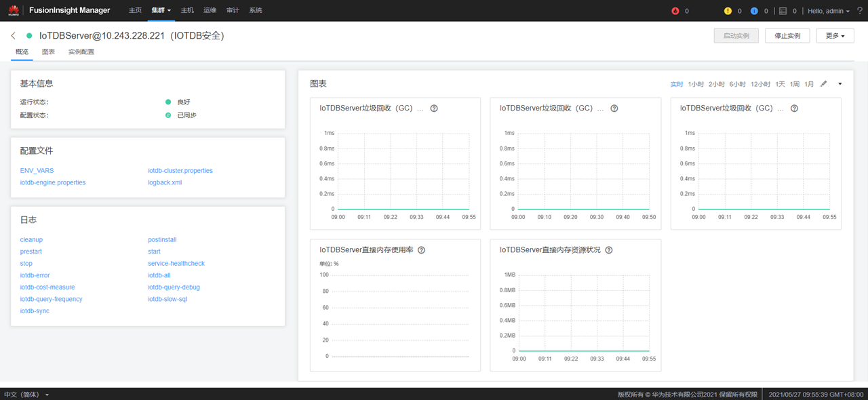Open the postinstall log

coord(162,240)
